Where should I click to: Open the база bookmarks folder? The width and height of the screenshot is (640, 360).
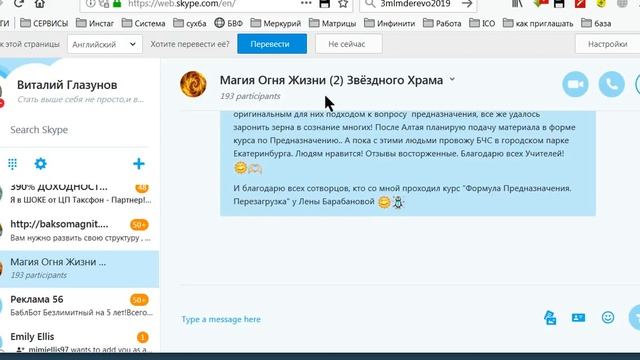click(x=596, y=23)
